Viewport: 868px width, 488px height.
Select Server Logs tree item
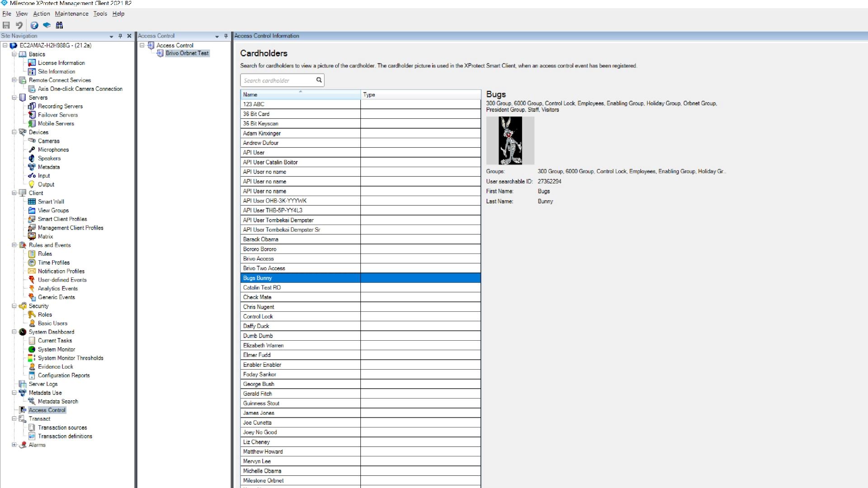(x=43, y=384)
